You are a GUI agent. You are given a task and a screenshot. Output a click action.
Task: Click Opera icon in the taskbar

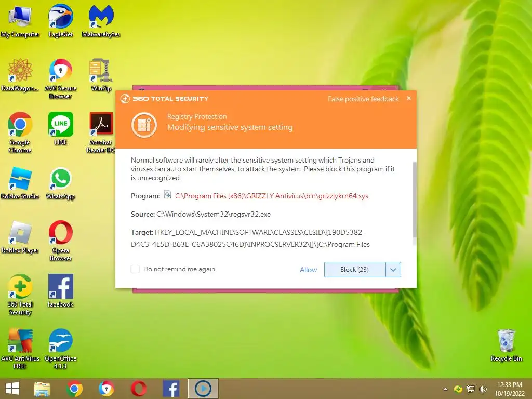pos(139,389)
